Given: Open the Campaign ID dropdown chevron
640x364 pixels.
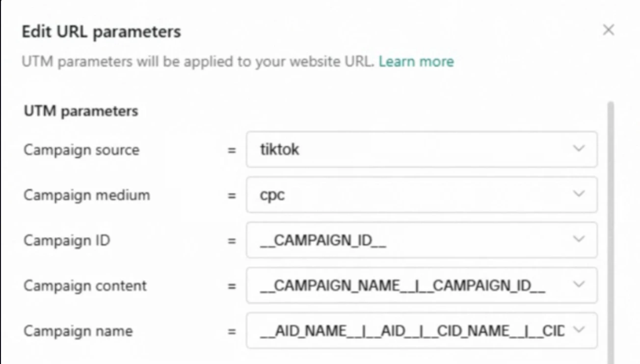Looking at the screenshot, I should tap(579, 239).
